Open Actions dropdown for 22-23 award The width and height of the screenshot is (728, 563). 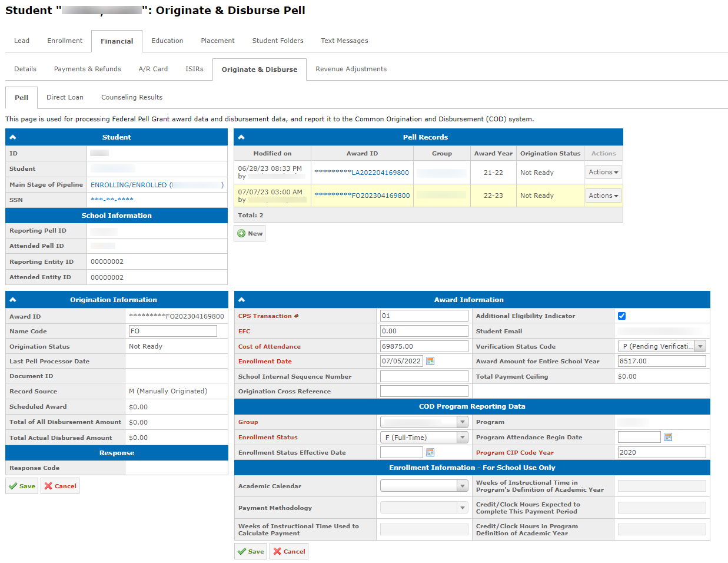point(603,196)
